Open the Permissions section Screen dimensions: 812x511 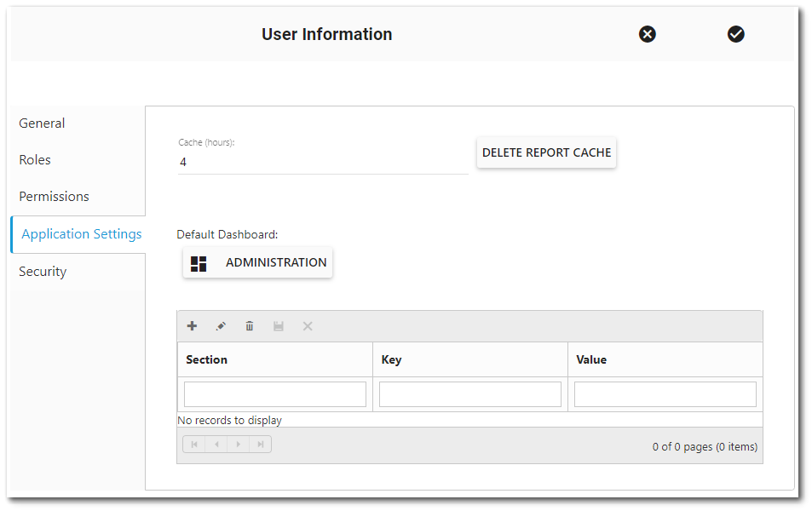[x=54, y=196]
